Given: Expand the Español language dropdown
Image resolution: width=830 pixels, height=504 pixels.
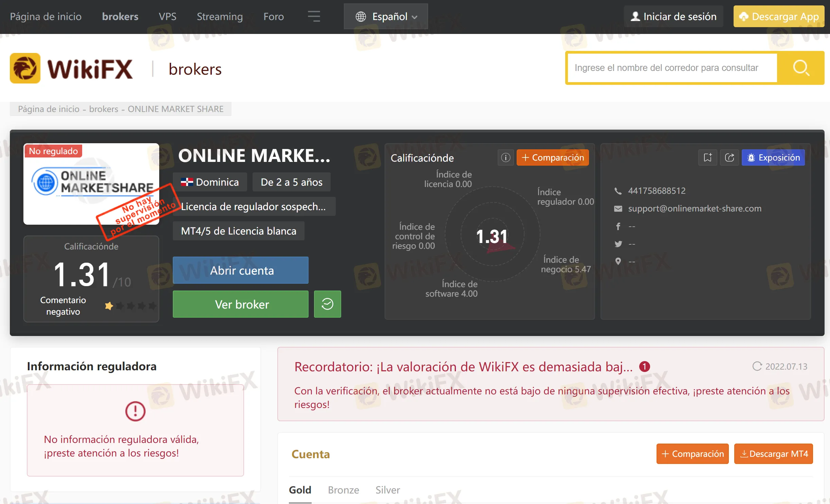Looking at the screenshot, I should tap(386, 16).
